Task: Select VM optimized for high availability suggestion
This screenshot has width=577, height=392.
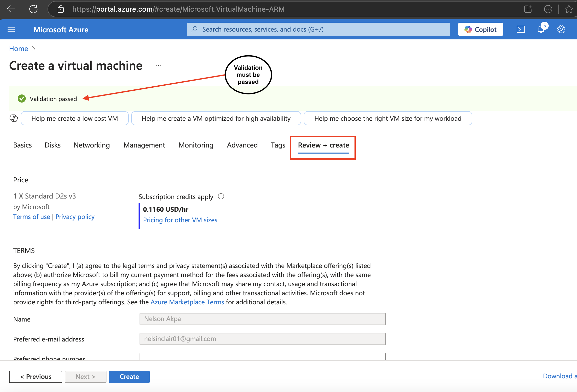Action: click(216, 118)
